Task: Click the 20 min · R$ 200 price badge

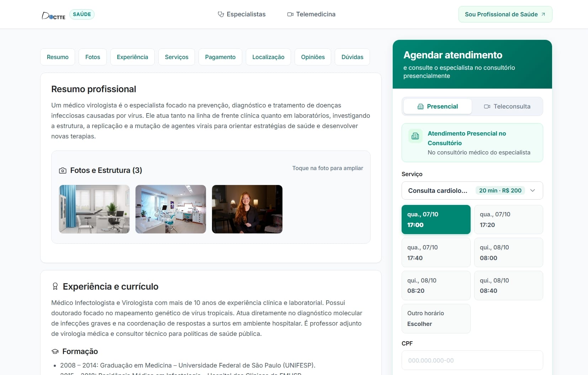Action: (x=500, y=191)
